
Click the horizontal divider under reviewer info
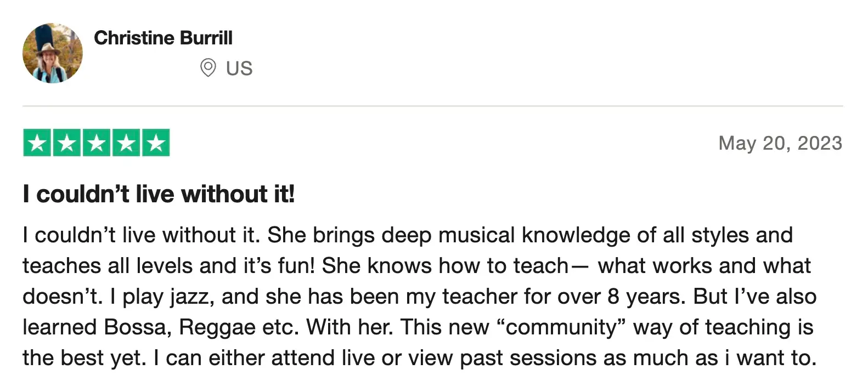(x=433, y=106)
